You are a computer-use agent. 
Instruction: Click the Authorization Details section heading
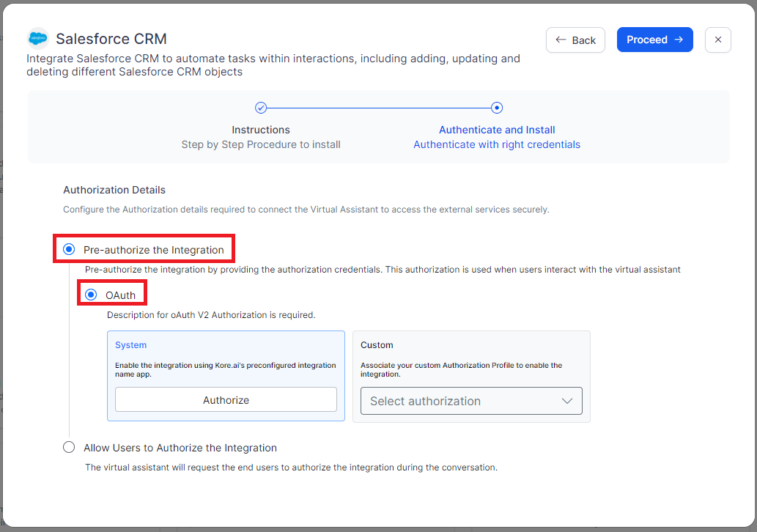[x=114, y=190]
